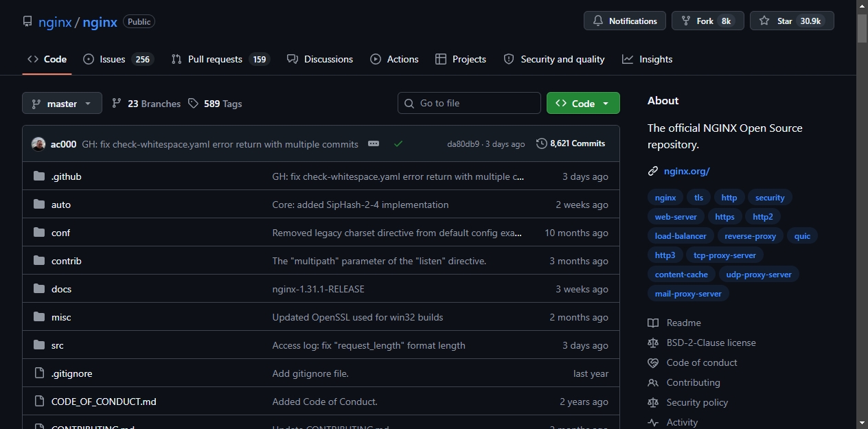868x429 pixels.
Task: Open the Pull requests tab
Action: 220,59
